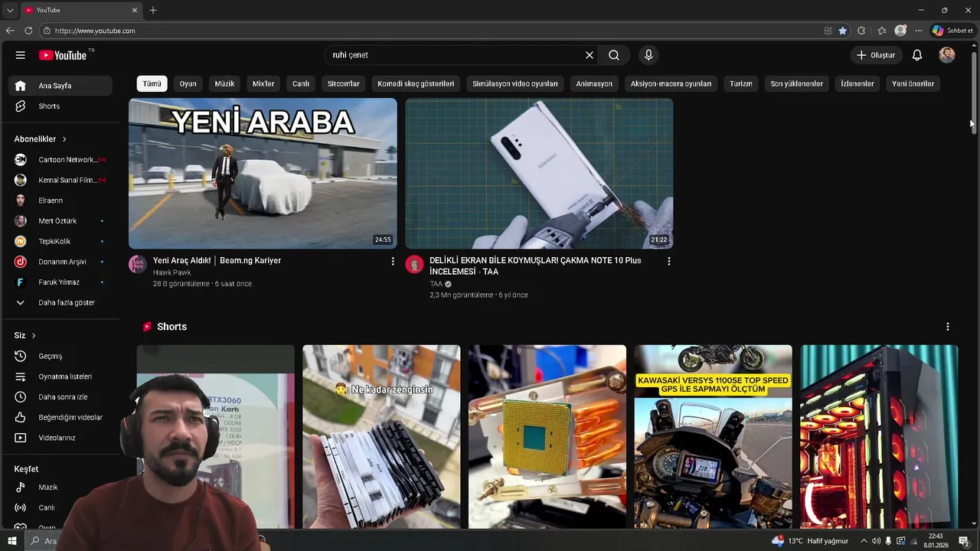Expand the Siz section chevron

point(34,336)
